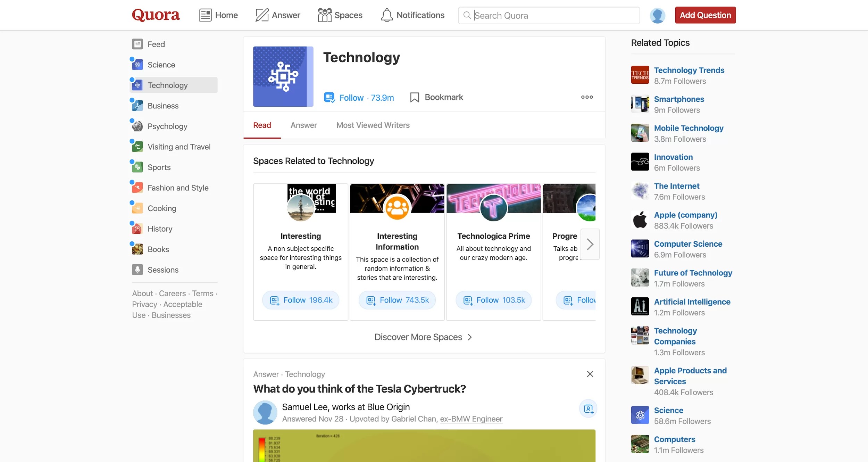Switch to Most Viewed Writers tab

pos(373,125)
